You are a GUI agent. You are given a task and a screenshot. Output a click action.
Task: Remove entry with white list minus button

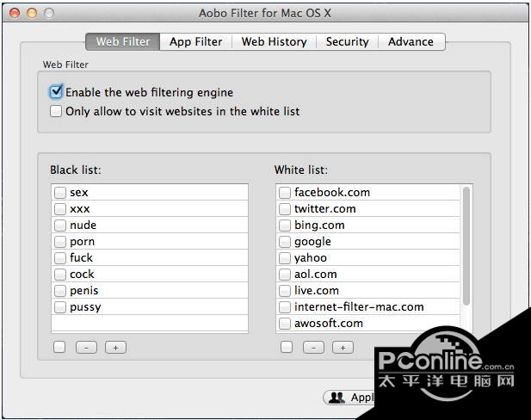pyautogui.click(x=313, y=348)
